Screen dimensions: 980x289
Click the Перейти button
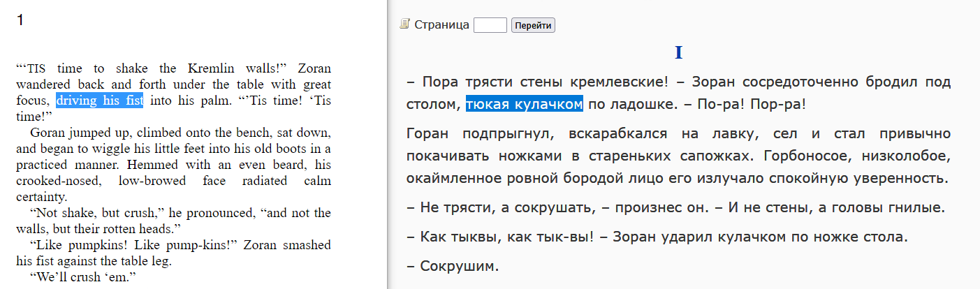coord(533,25)
